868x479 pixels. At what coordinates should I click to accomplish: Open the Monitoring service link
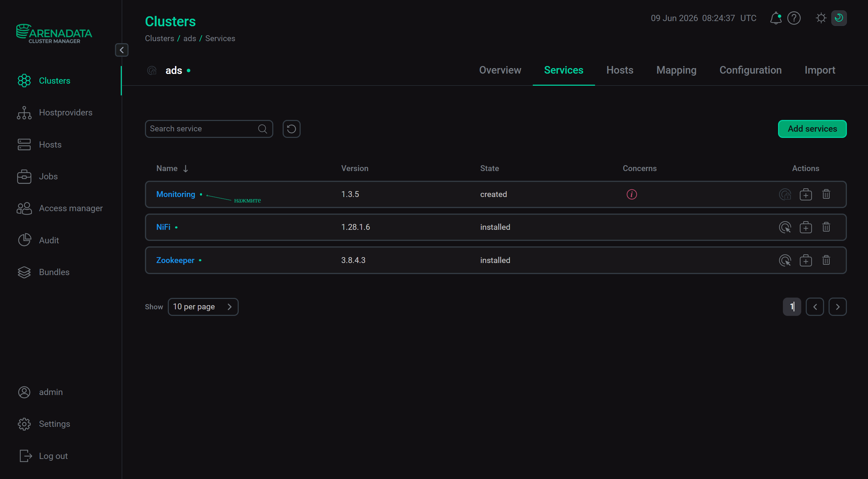point(176,194)
